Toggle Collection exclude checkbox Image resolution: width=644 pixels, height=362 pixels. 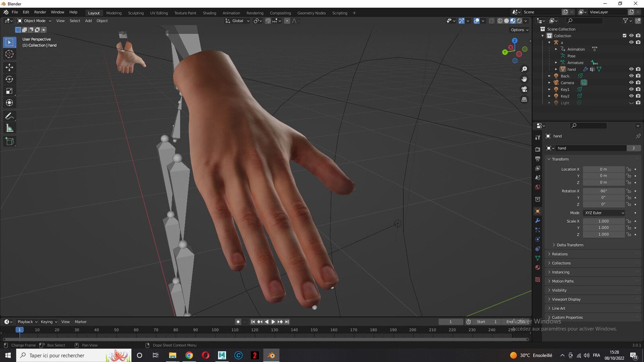[x=625, y=36]
